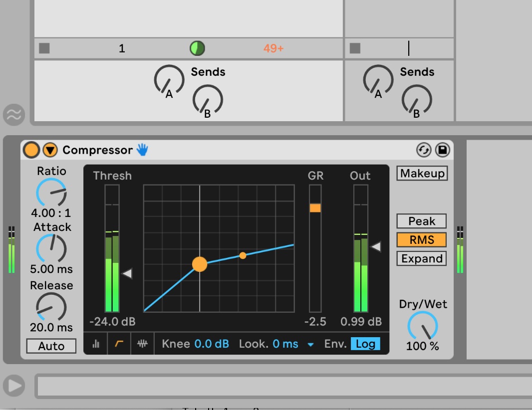
Task: Click the blue hand icon beside Compressor
Action: coord(143,150)
